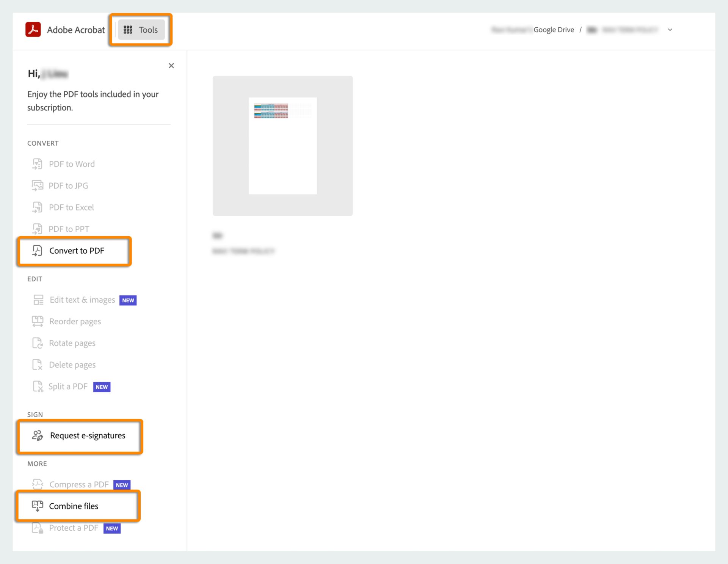This screenshot has width=728, height=564.
Task: Click the Reorder pages option
Action: [x=75, y=322]
